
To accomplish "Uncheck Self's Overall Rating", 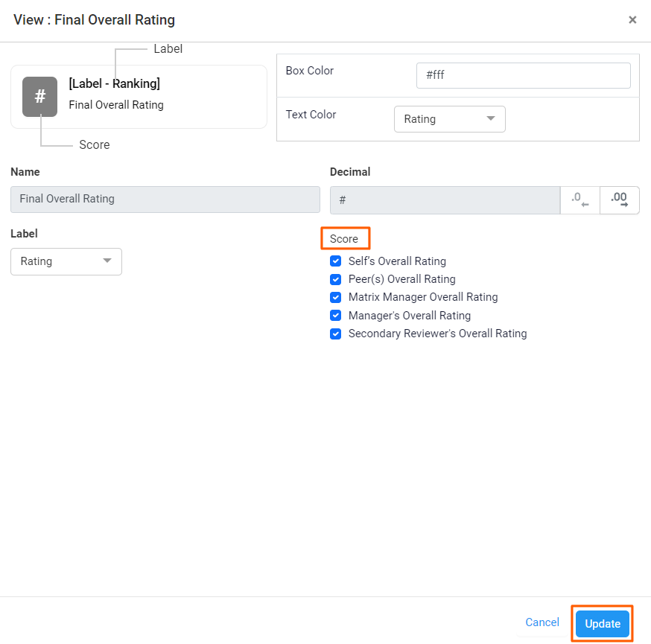I will (x=335, y=261).
